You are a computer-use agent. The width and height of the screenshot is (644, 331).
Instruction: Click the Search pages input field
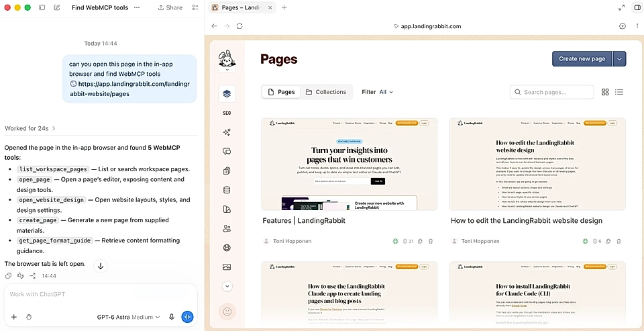[552, 92]
